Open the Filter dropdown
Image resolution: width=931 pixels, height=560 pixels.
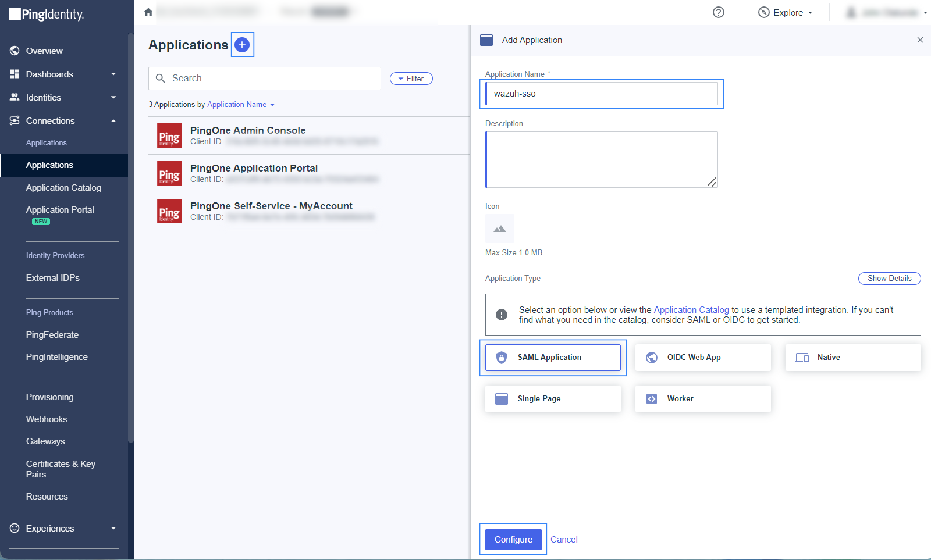point(411,79)
